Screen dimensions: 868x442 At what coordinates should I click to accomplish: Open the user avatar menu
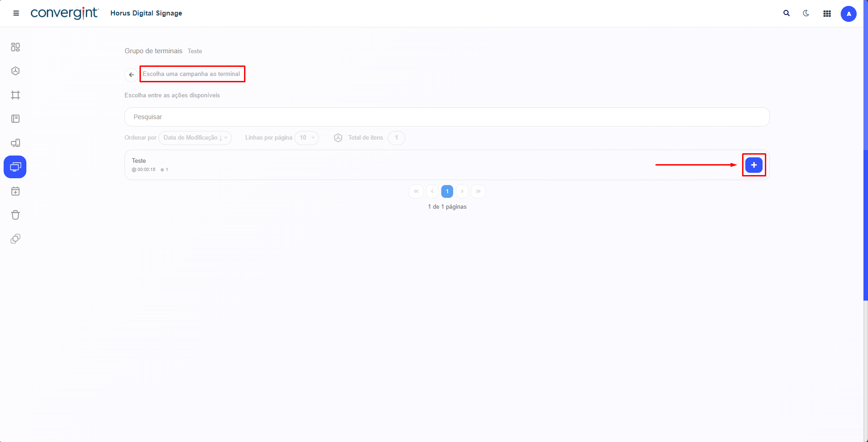[x=848, y=14]
